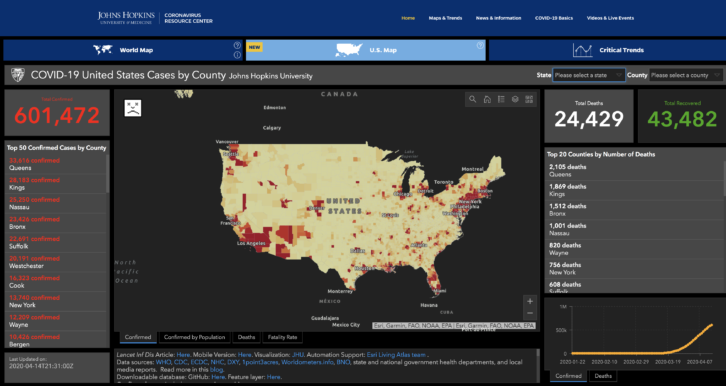Open the Maps & Trends menu
The width and height of the screenshot is (726, 386).
(x=445, y=18)
